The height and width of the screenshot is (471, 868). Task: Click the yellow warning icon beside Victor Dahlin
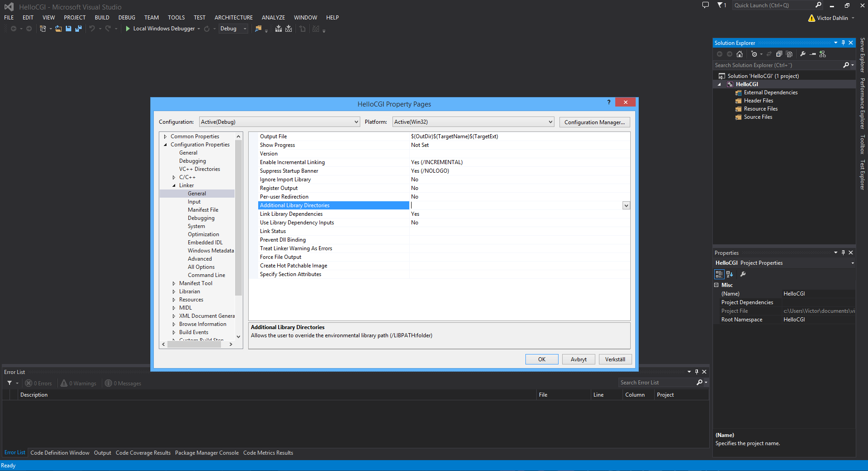click(x=812, y=18)
